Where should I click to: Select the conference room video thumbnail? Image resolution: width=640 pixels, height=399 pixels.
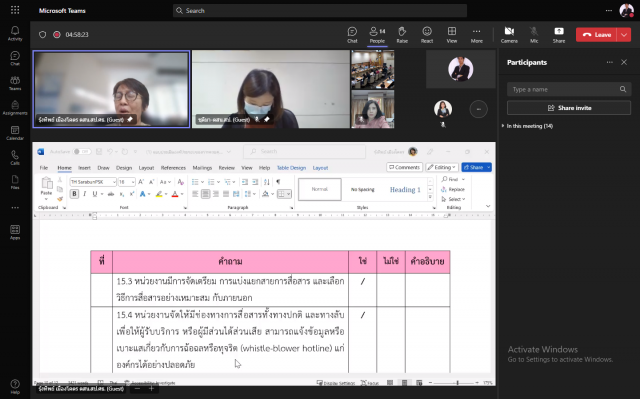tap(373, 69)
